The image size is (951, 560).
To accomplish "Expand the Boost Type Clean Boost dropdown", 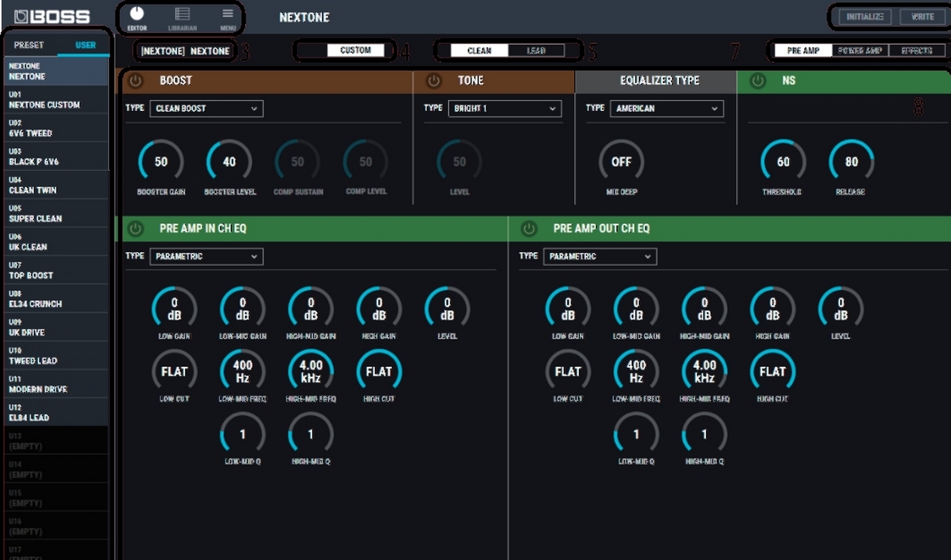I will (206, 109).
